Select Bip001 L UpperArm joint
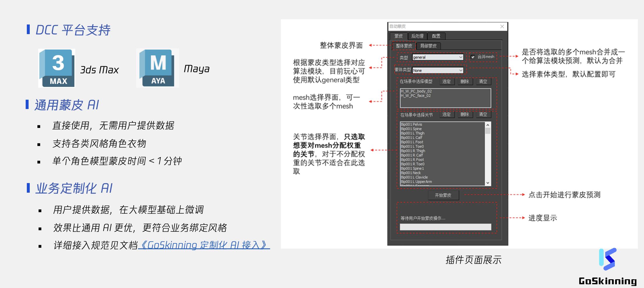The width and height of the screenshot is (644, 288). pos(416,182)
